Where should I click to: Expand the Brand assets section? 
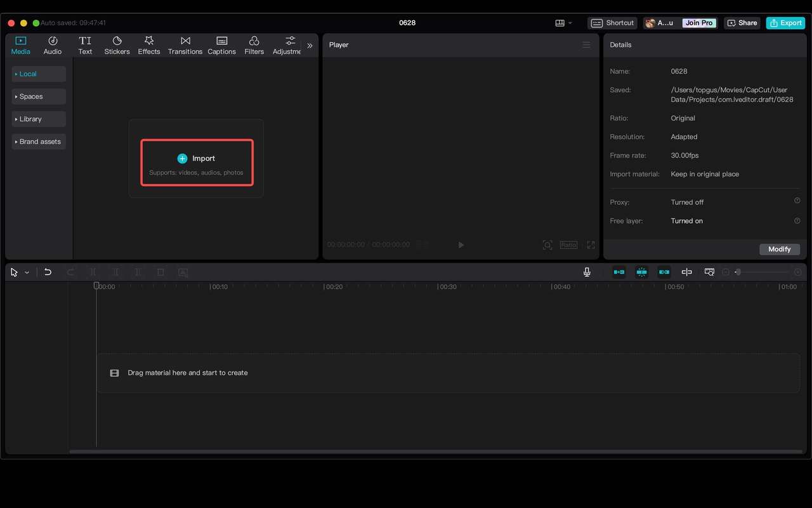[x=38, y=141]
